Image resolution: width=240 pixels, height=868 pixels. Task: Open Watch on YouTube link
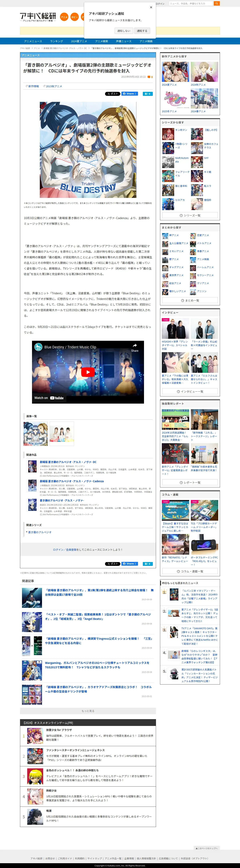coord(49,398)
